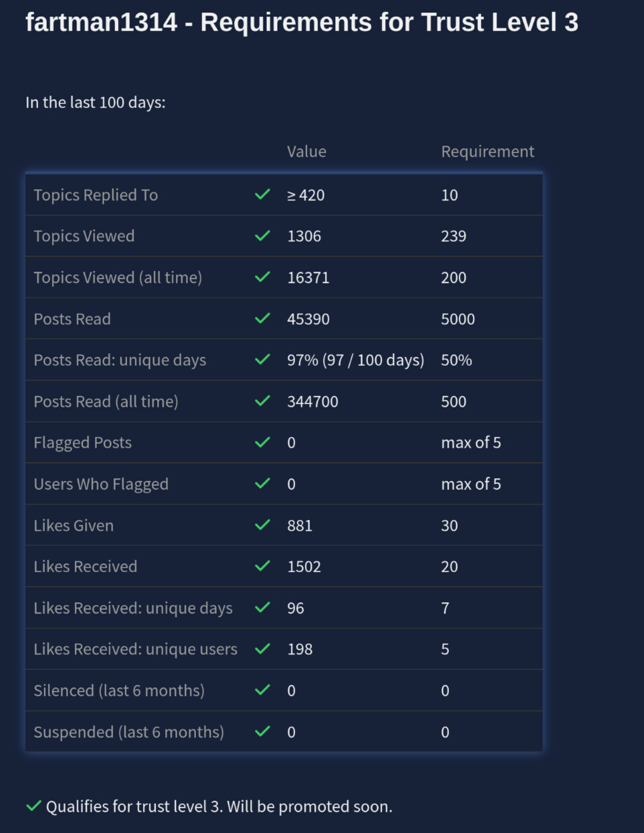Click the Likes Given checkmark icon

262,525
